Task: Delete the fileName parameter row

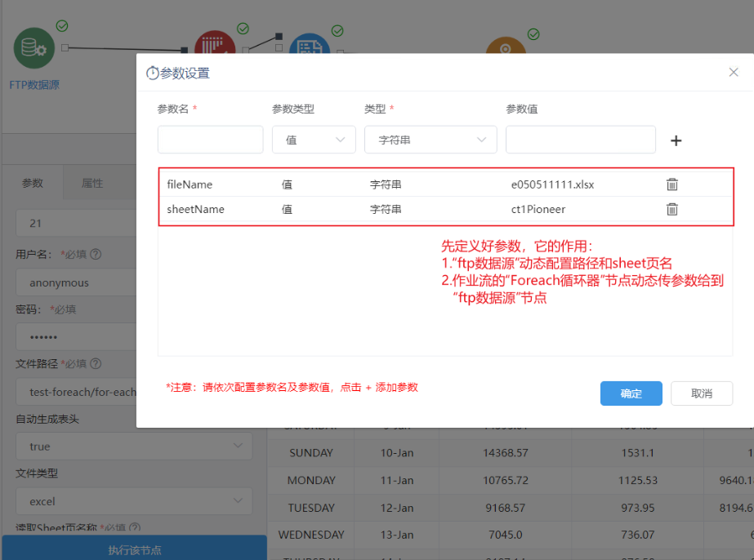Action: pos(671,184)
